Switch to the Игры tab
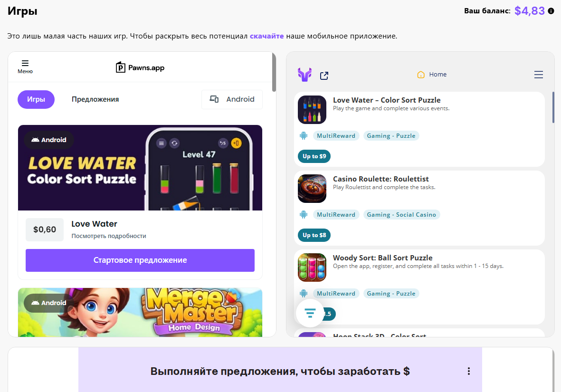561x392 pixels. point(36,99)
